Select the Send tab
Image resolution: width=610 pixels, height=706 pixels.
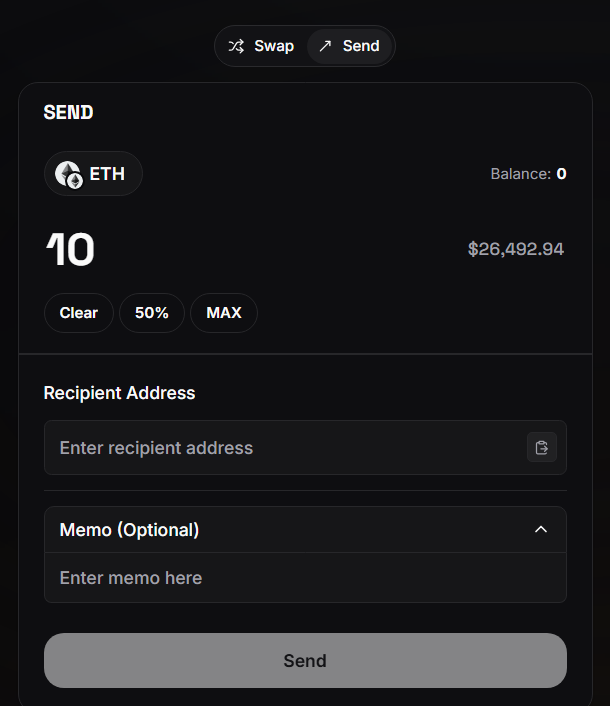pos(349,46)
